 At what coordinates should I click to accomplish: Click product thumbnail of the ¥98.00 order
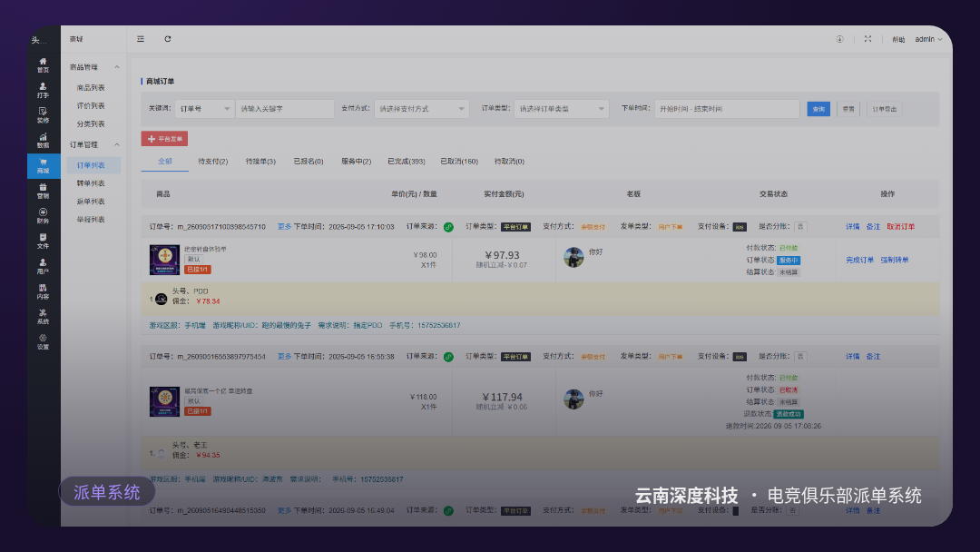(x=164, y=260)
